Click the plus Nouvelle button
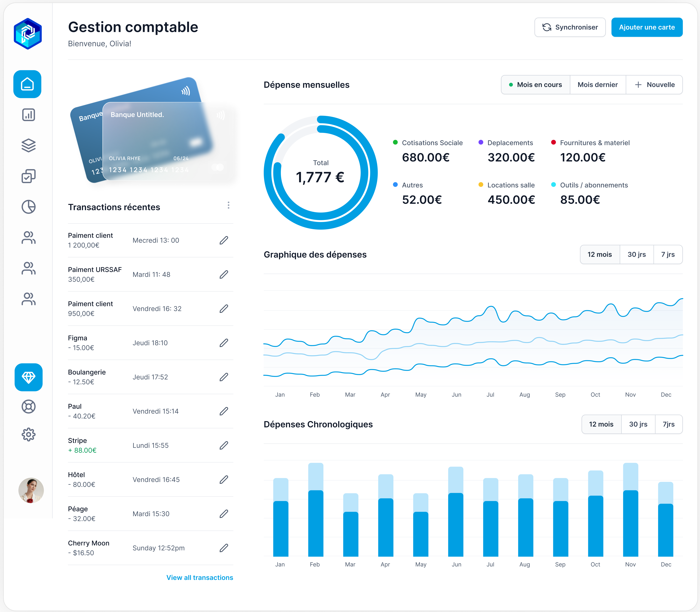The height and width of the screenshot is (612, 700). [x=654, y=85]
